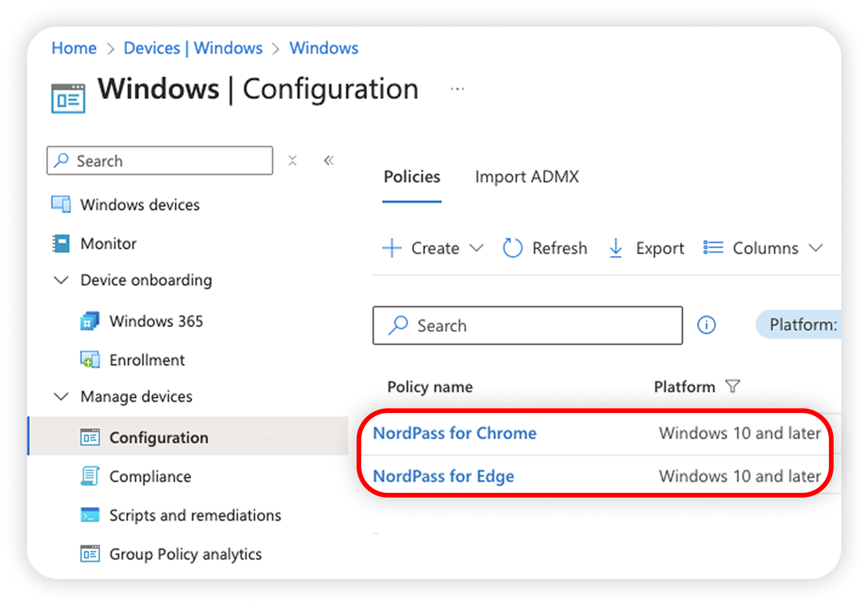This screenshot has width=868, height=606.
Task: Open the Columns dropdown chevron
Action: coord(815,248)
